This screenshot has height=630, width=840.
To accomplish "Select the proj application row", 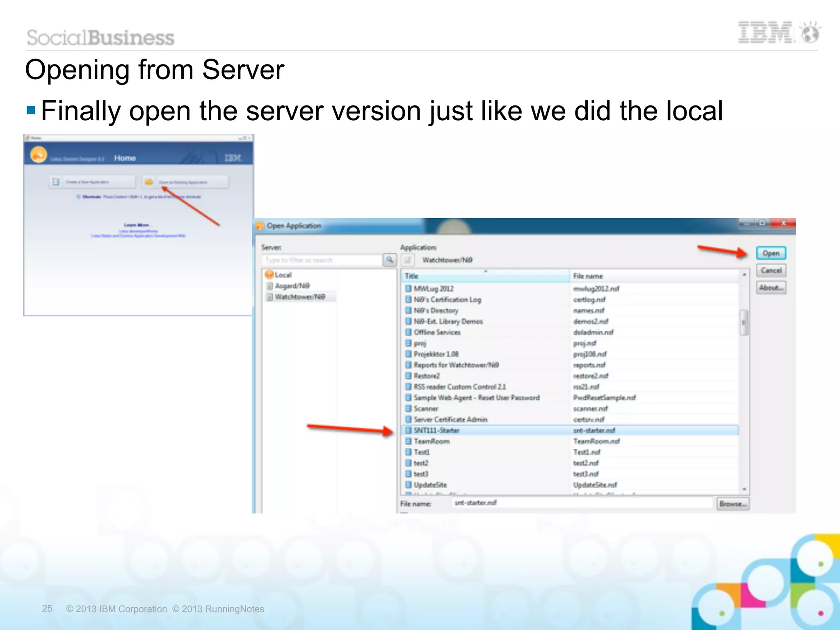I will pos(570,343).
